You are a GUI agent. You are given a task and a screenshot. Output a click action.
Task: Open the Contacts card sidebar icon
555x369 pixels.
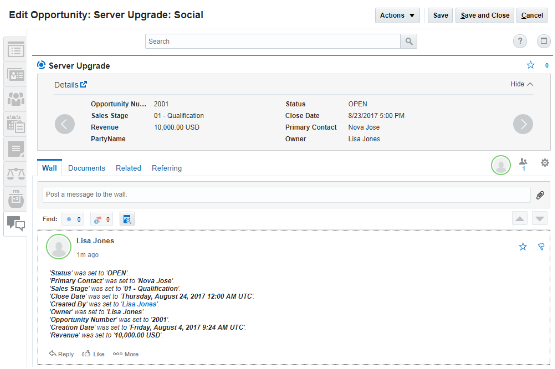(16, 75)
